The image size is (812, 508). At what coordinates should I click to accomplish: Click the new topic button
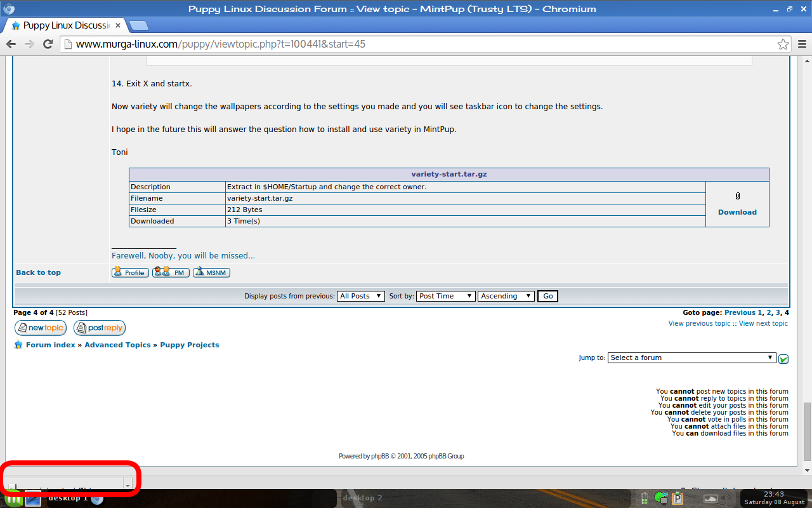[41, 328]
